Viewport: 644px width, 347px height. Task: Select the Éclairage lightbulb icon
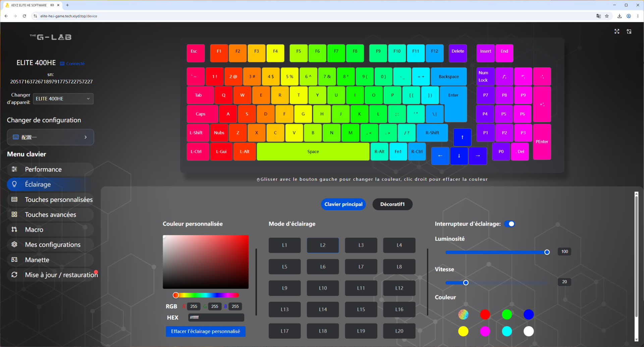(14, 184)
